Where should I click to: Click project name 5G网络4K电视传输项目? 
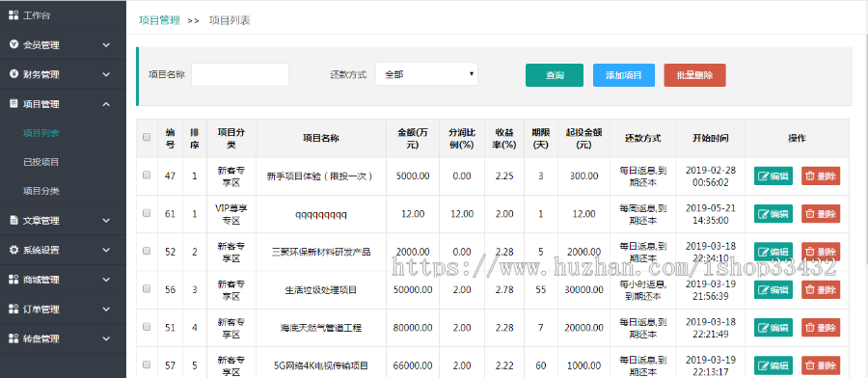coord(321,365)
